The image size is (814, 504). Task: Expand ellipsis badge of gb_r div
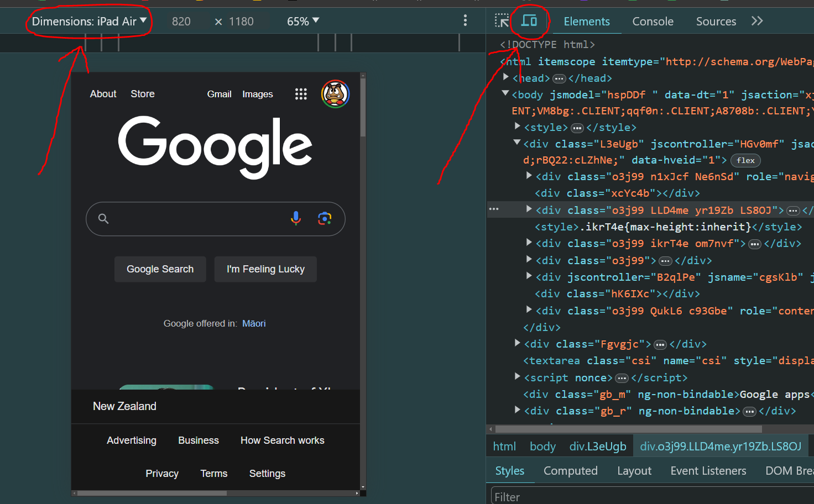coord(750,412)
